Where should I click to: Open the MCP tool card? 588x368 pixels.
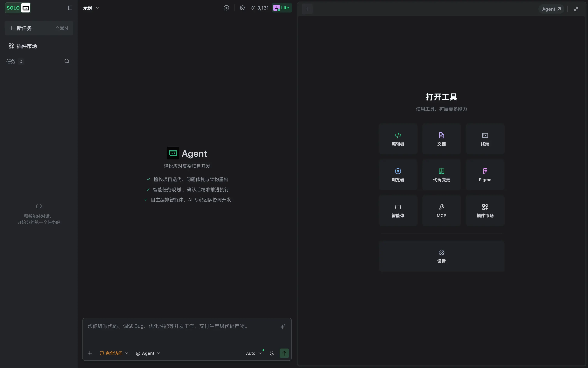441,210
